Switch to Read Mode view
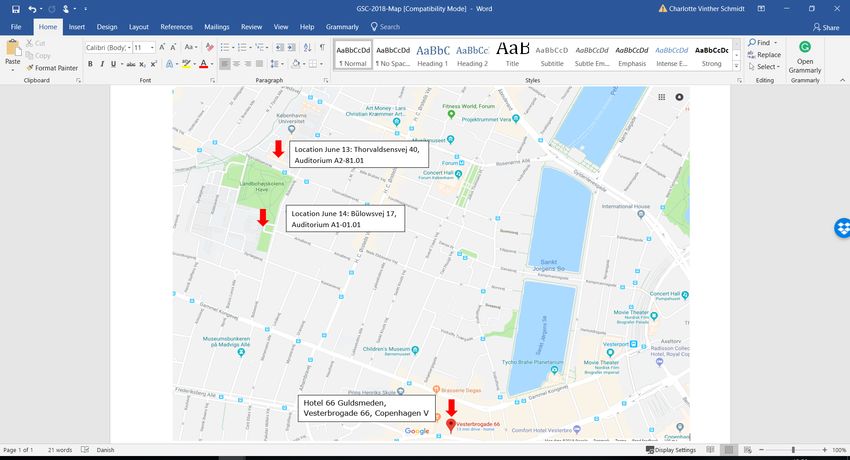Screen dimensions: 850x460 (710, 450)
